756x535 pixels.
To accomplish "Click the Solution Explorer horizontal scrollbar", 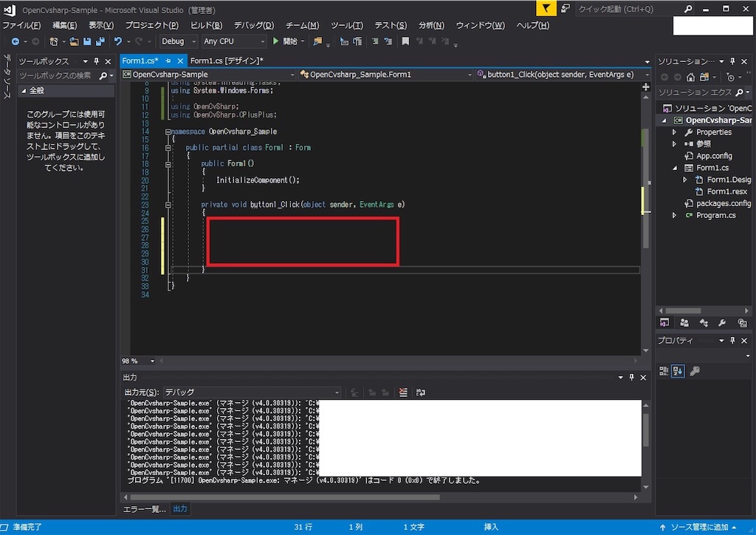I will 683,310.
